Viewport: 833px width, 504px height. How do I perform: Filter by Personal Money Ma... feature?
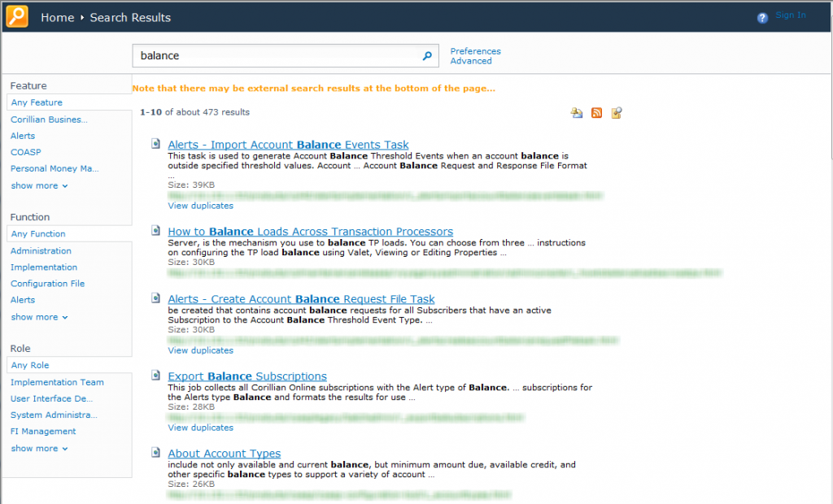[55, 168]
